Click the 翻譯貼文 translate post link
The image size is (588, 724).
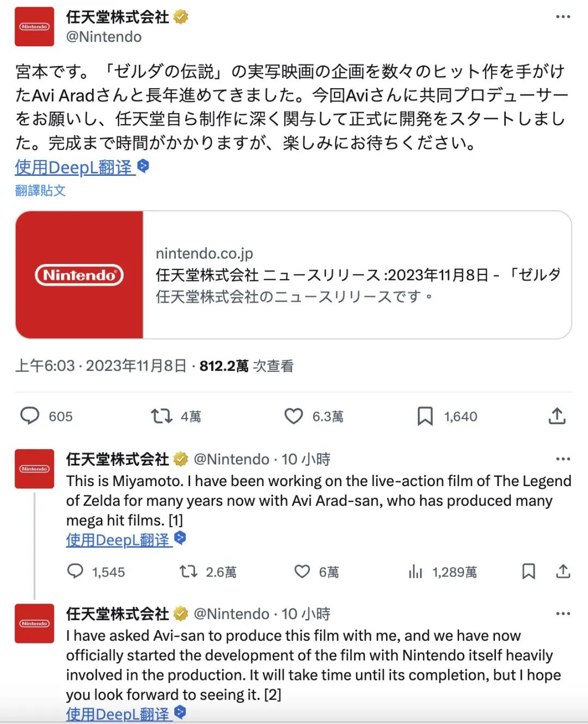(41, 191)
